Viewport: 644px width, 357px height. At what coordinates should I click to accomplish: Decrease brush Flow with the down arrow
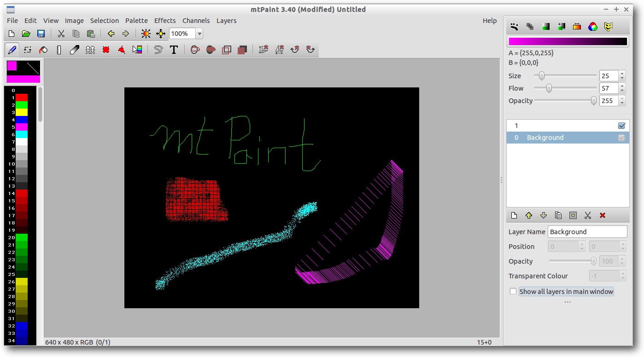click(622, 91)
